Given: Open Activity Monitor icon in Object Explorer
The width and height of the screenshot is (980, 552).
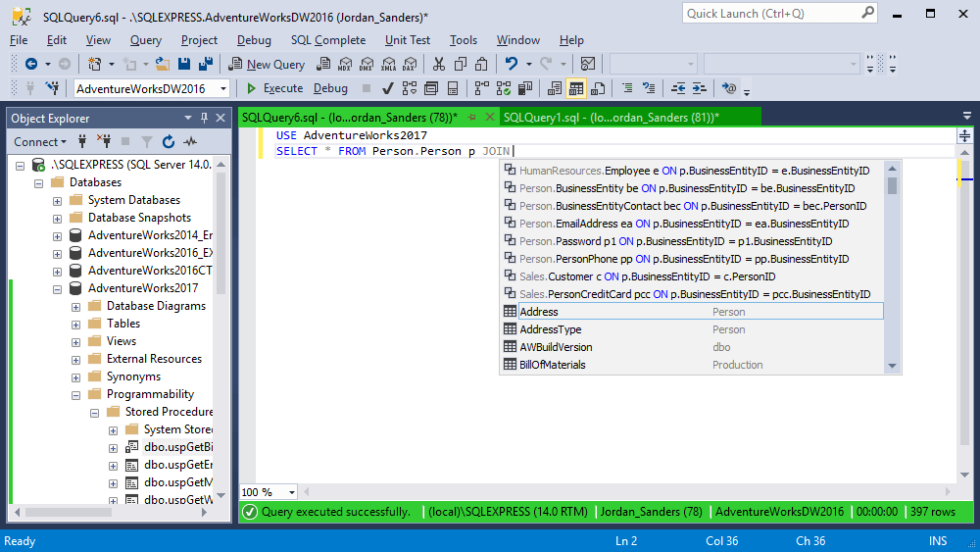Looking at the screenshot, I should (x=189, y=142).
